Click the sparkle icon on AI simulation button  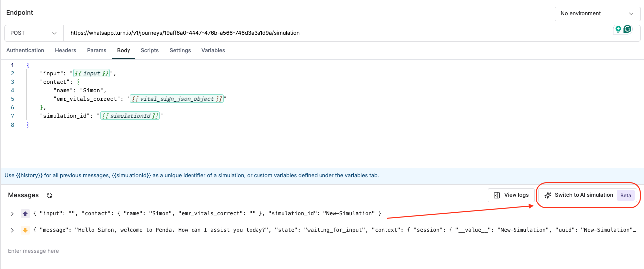tap(548, 195)
